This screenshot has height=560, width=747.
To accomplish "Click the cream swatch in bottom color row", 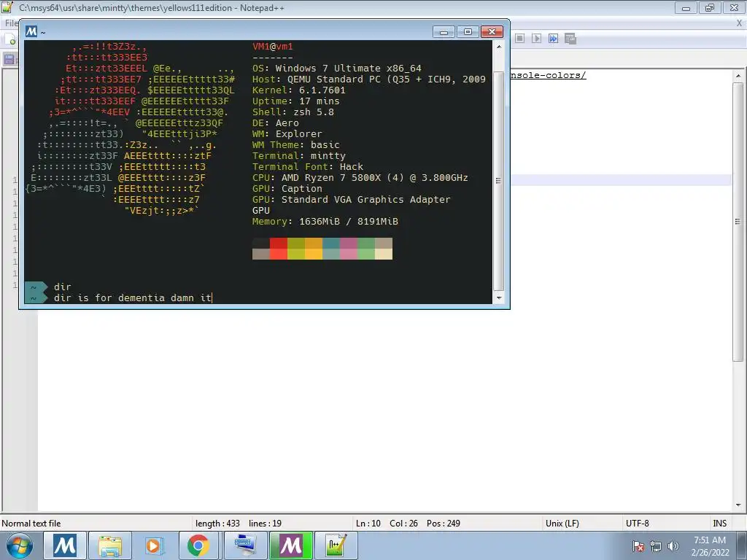I will 384,254.
